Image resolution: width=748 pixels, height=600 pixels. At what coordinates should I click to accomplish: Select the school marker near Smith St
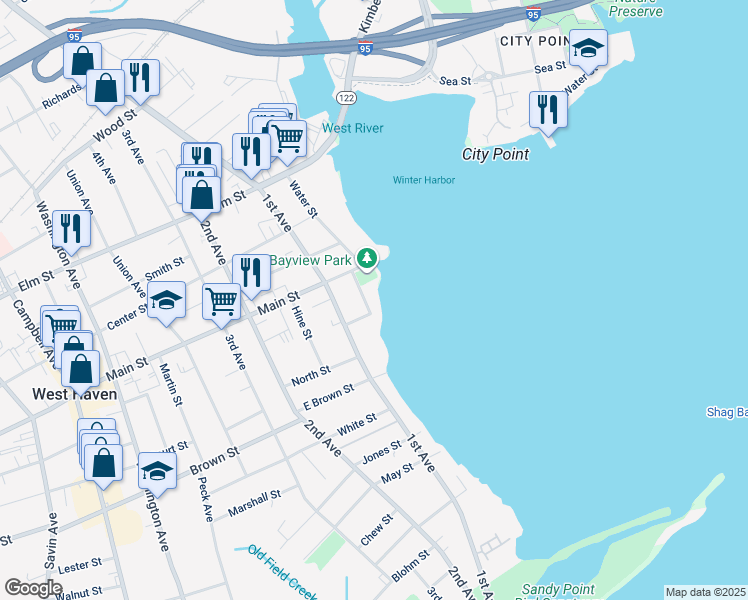[x=167, y=301]
